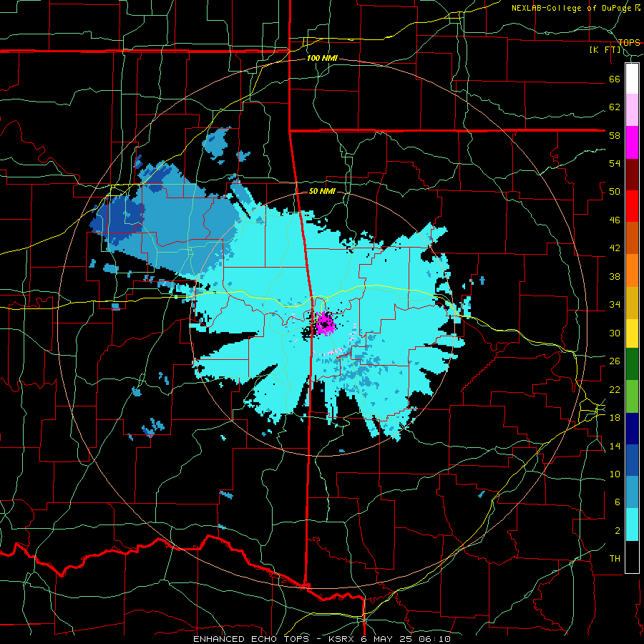This screenshot has width=644, height=644.
Task: Click the light green 26 kft swatch
Action: pos(632,396)
